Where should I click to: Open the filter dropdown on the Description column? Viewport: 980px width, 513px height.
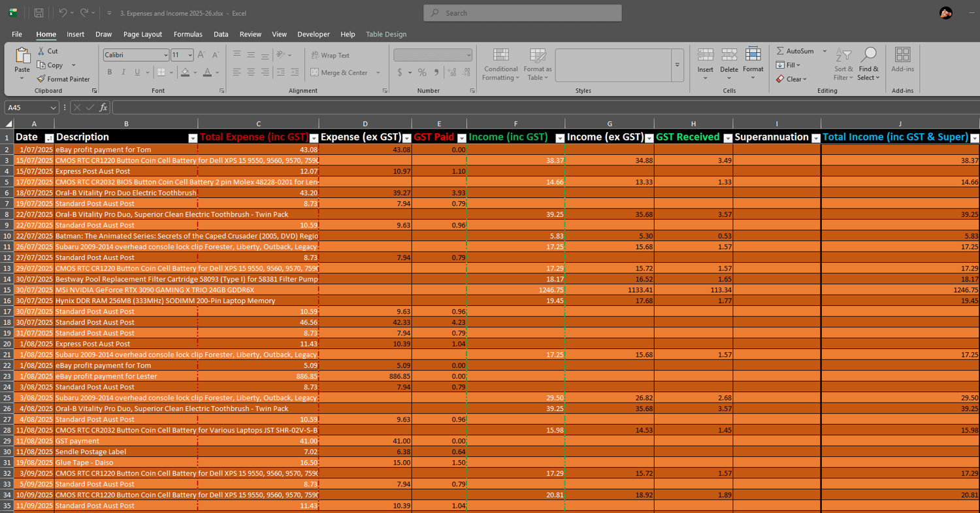(x=193, y=138)
